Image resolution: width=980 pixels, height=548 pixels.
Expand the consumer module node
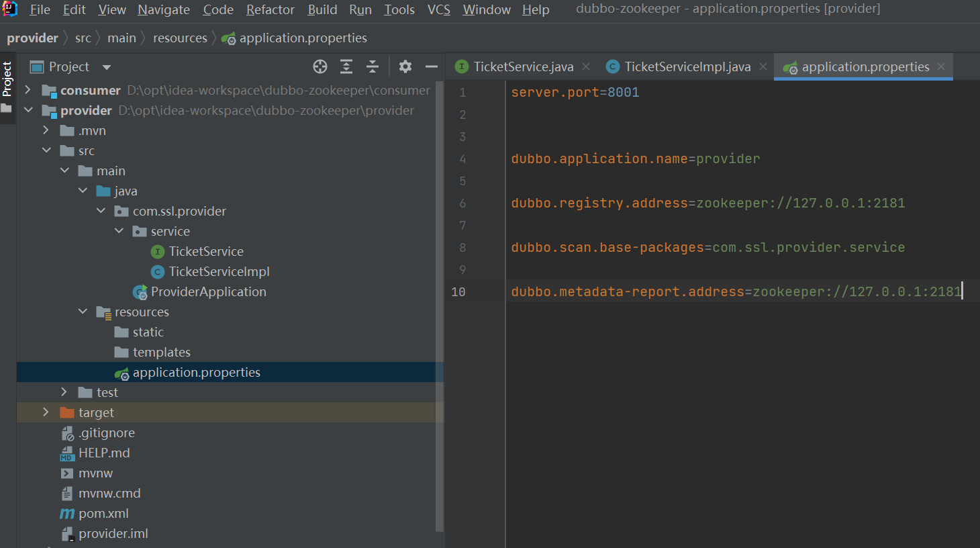tap(28, 90)
